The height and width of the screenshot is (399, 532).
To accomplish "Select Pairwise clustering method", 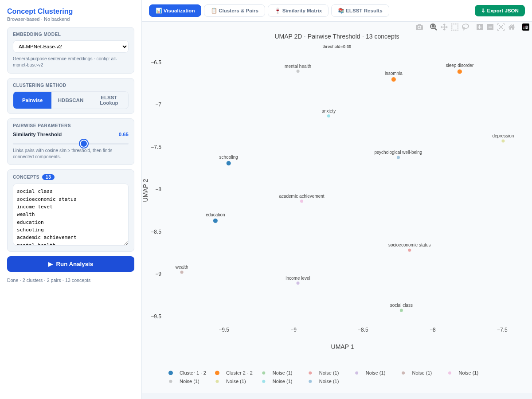I will pos(32,100).
